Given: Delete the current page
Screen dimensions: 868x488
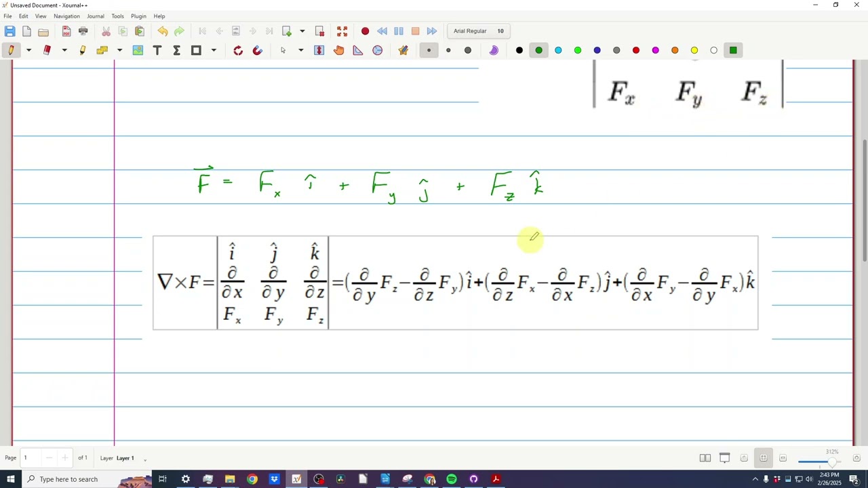Looking at the screenshot, I should [x=319, y=31].
